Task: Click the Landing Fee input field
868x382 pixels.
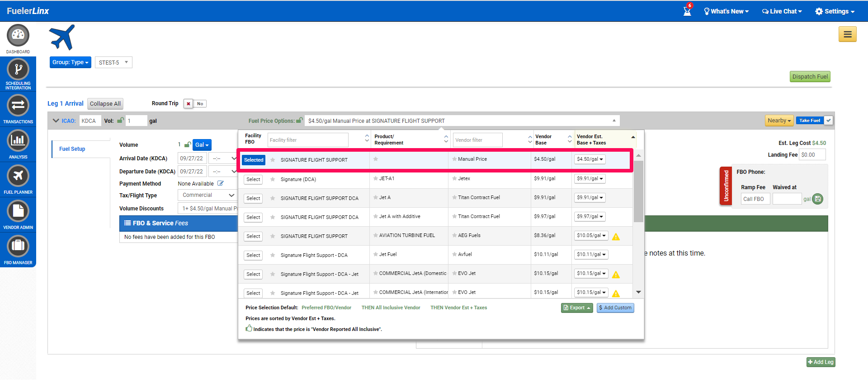Action: [x=812, y=154]
